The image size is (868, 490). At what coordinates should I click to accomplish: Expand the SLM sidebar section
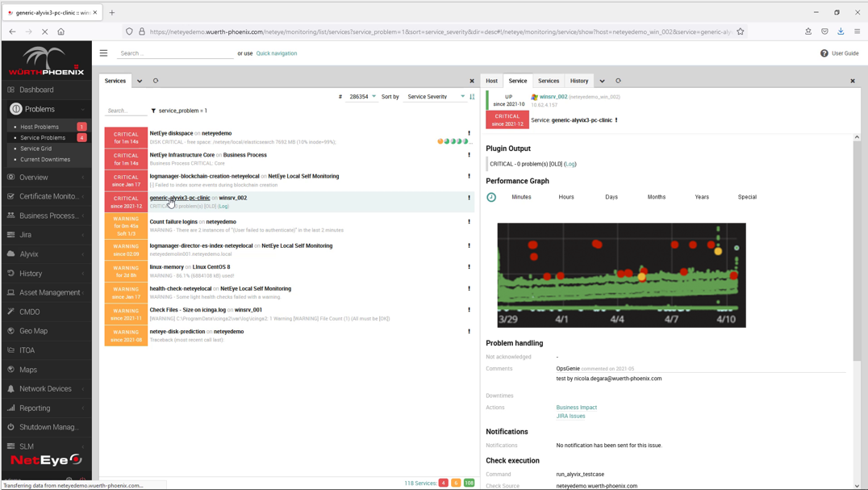83,446
